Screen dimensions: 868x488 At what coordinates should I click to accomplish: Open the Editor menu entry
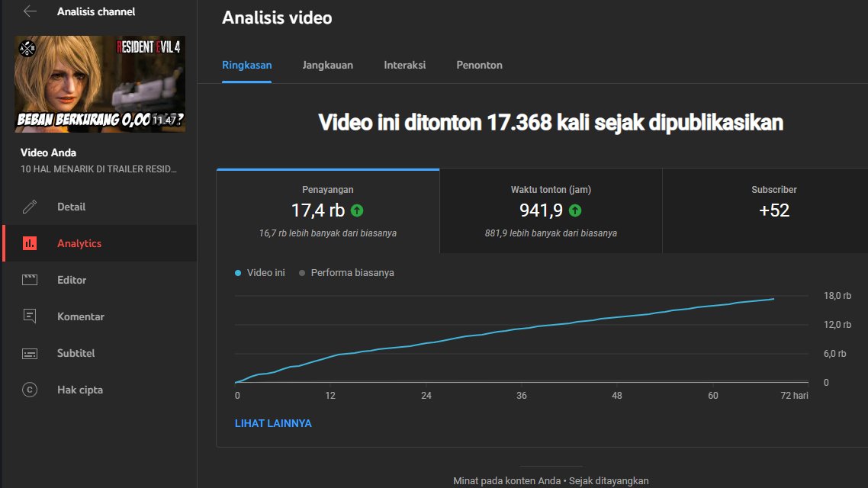click(x=100, y=279)
